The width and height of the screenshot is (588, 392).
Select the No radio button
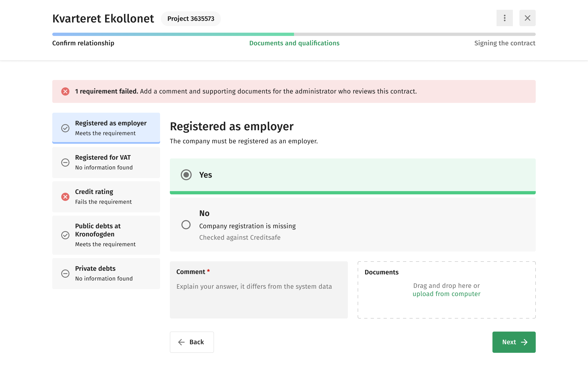pos(186,225)
